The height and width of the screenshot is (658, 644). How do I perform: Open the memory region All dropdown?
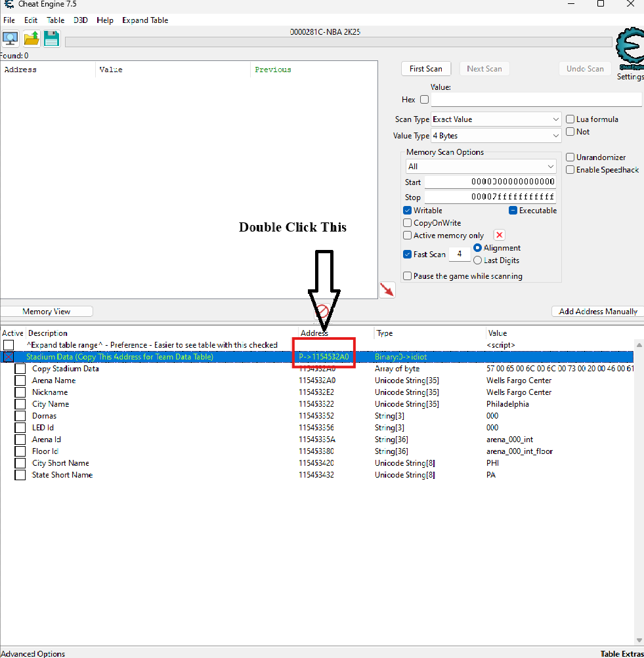pyautogui.click(x=481, y=167)
